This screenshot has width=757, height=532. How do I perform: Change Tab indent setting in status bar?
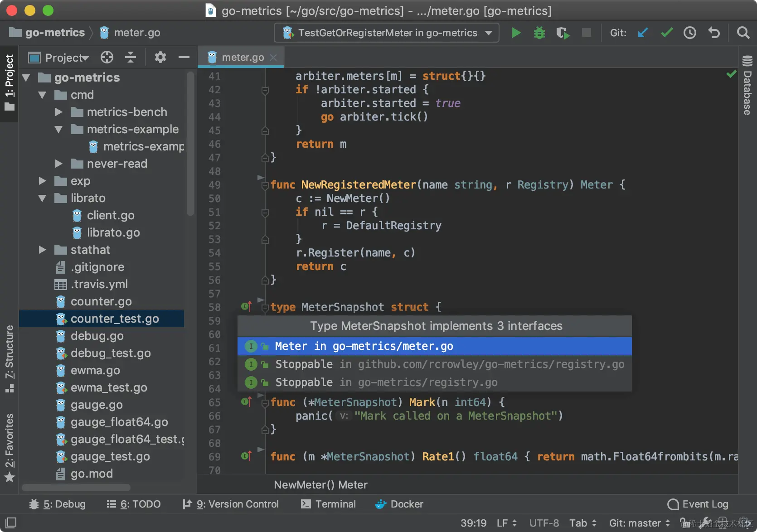tap(583, 523)
